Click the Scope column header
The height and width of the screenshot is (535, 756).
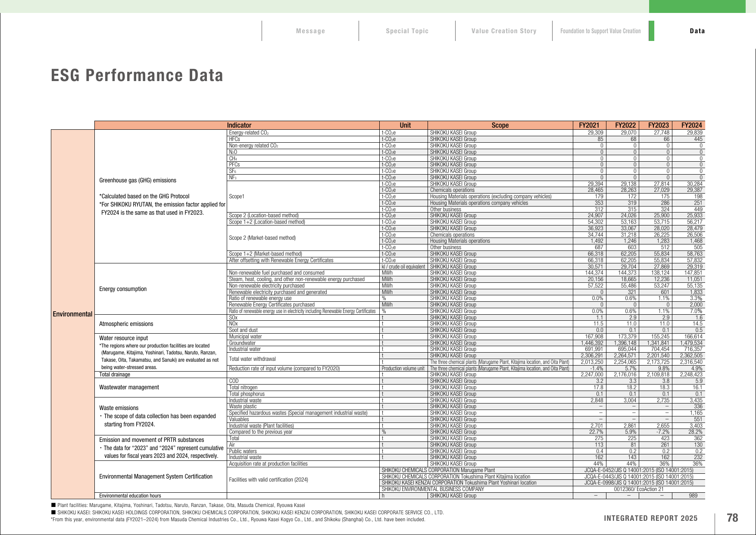[x=500, y=125]
